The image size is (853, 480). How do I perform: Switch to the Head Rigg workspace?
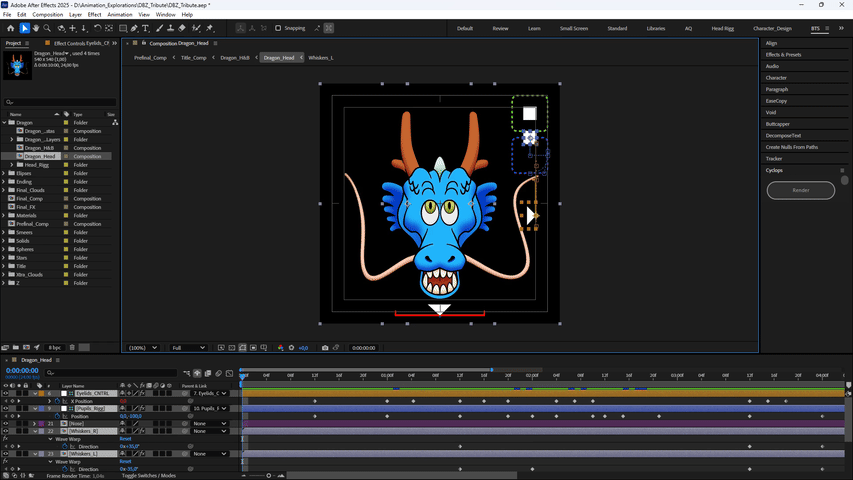coord(722,28)
